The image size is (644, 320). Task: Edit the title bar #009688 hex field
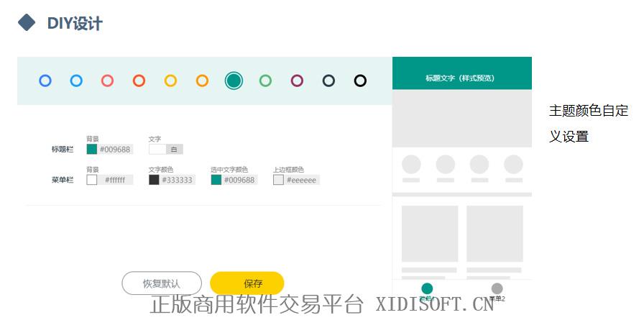(115, 150)
